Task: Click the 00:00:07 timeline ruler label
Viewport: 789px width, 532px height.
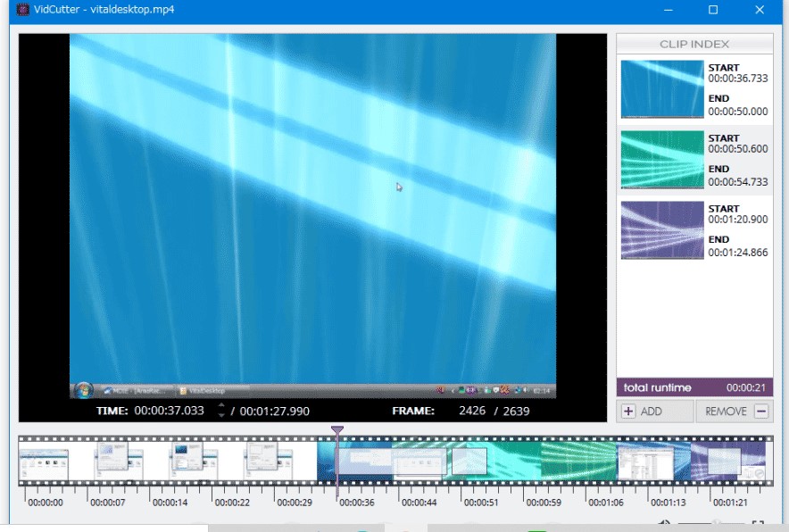Action: [108, 503]
